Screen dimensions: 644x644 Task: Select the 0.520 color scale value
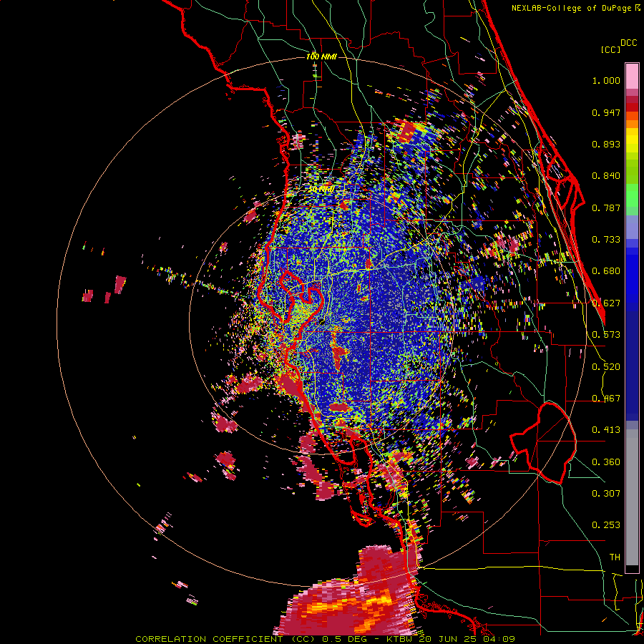(x=606, y=367)
